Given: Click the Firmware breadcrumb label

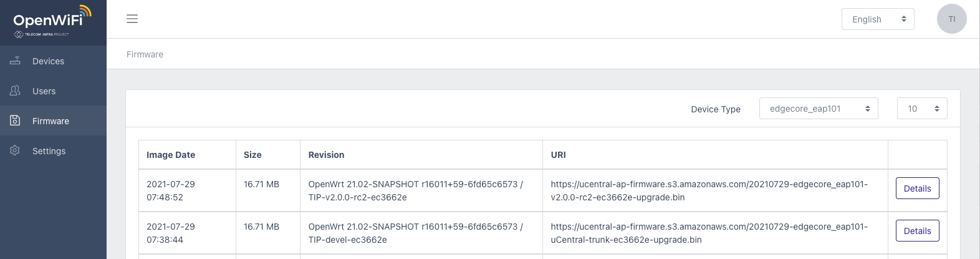Looking at the screenshot, I should coord(145,54).
